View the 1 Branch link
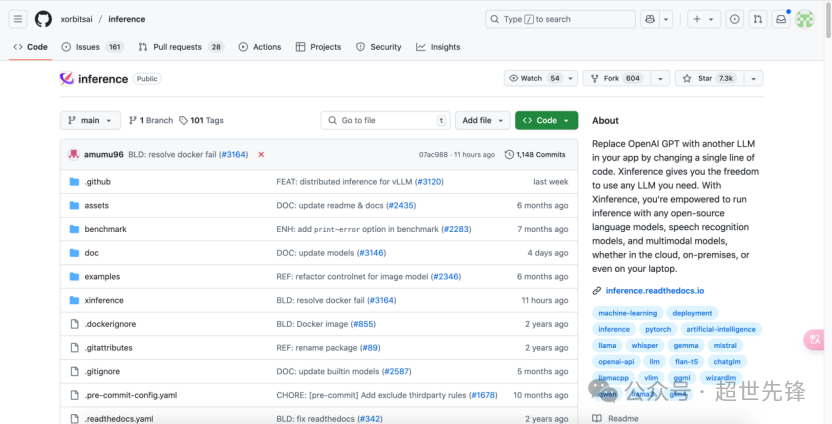 (x=151, y=120)
